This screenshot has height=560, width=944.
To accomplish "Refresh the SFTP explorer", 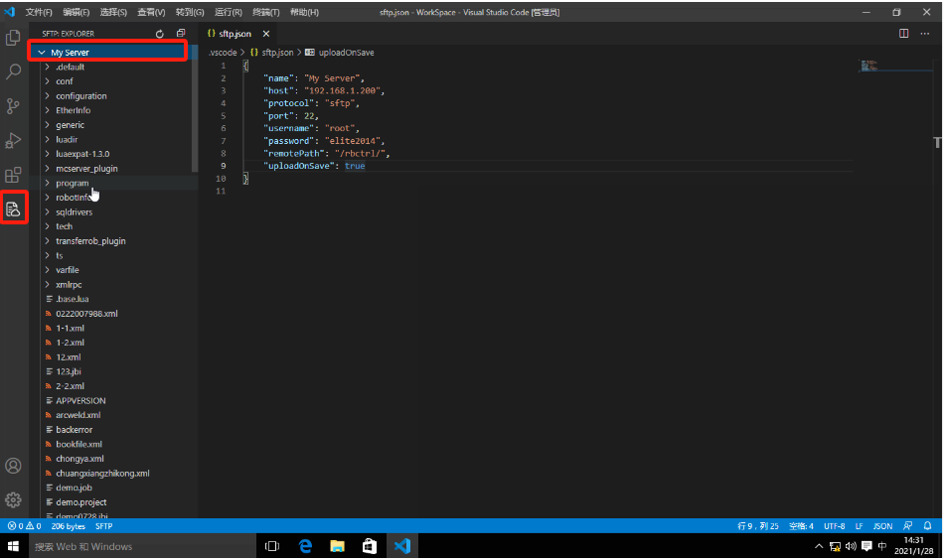I will click(x=160, y=34).
